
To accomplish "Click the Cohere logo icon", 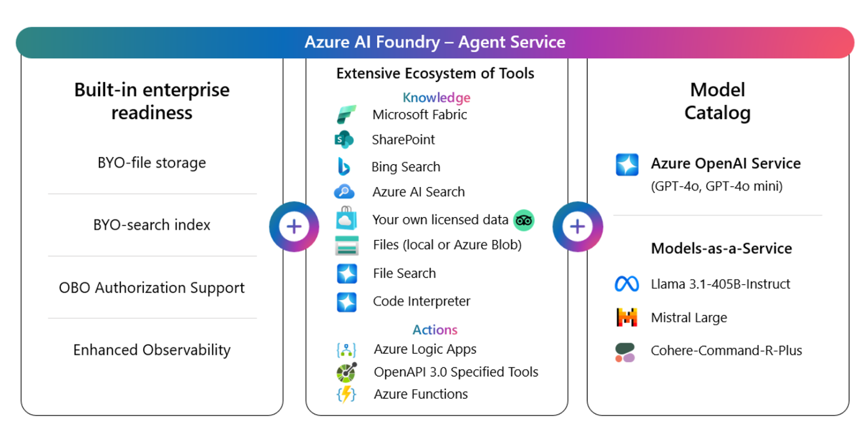I will [625, 352].
